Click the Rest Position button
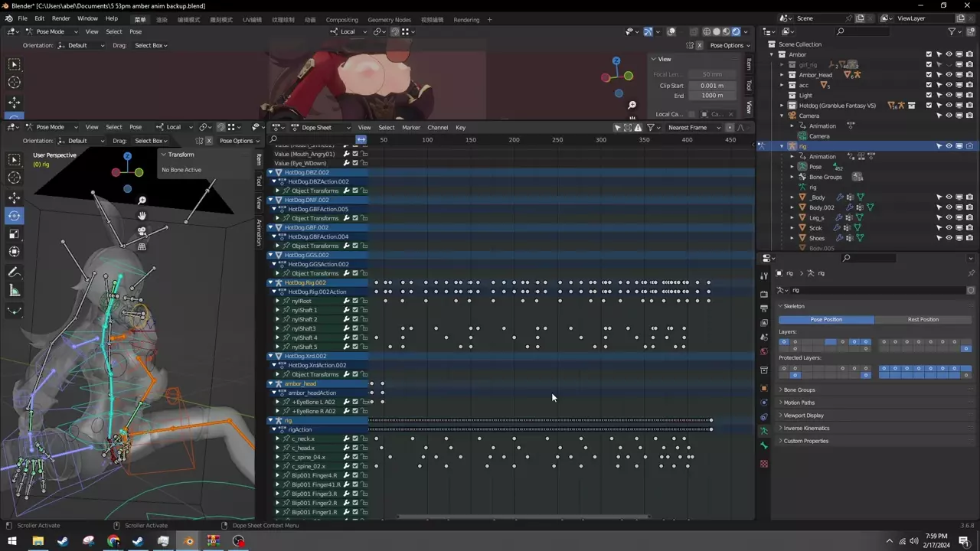This screenshot has width=980, height=551. [923, 319]
